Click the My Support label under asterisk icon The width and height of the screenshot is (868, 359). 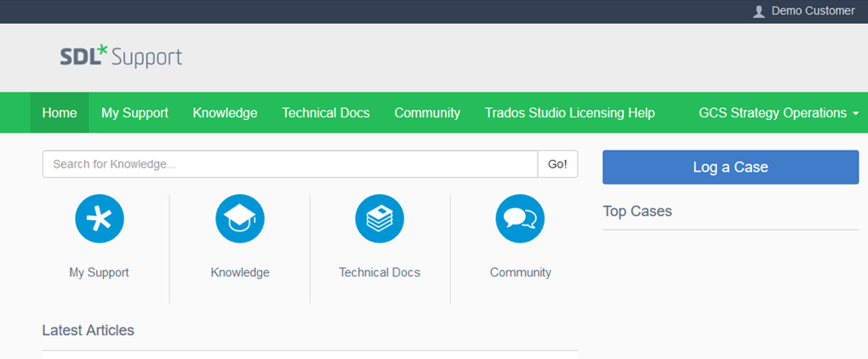coord(99,273)
